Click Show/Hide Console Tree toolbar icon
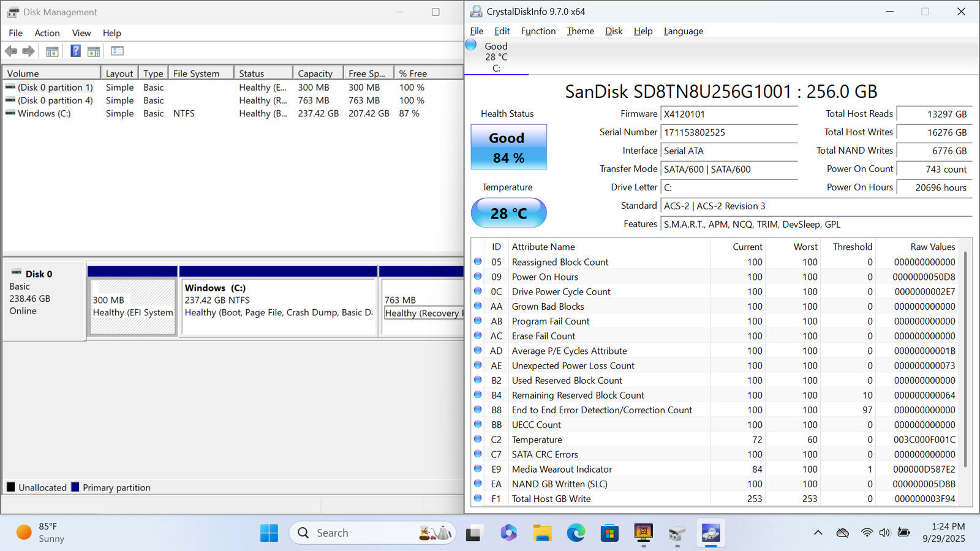The image size is (980, 551). click(52, 51)
